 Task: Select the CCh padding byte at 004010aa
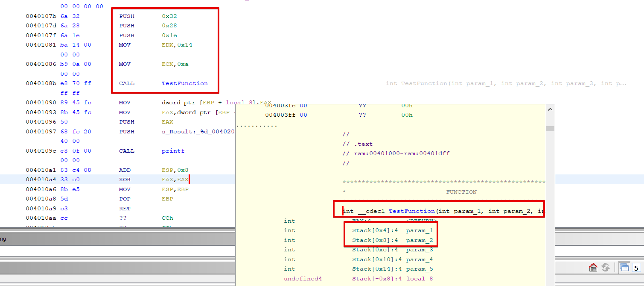(166, 218)
